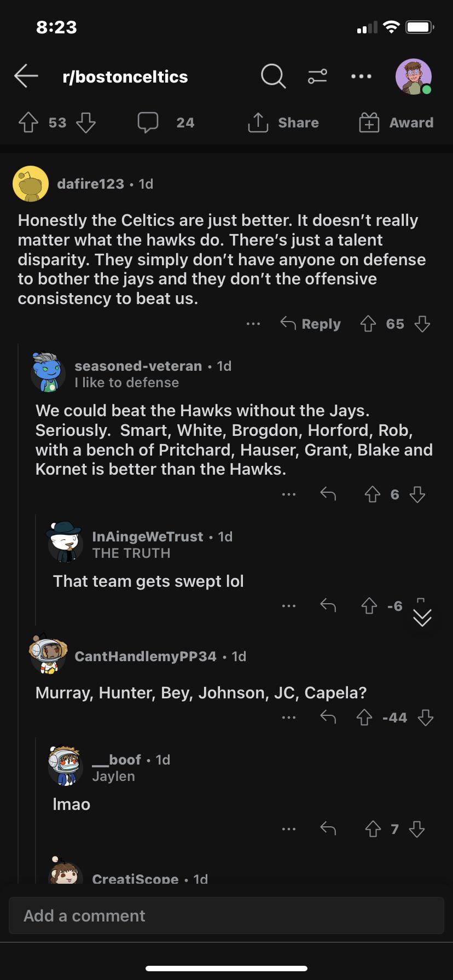
Task: Tap the back arrow icon
Action: coord(26,76)
